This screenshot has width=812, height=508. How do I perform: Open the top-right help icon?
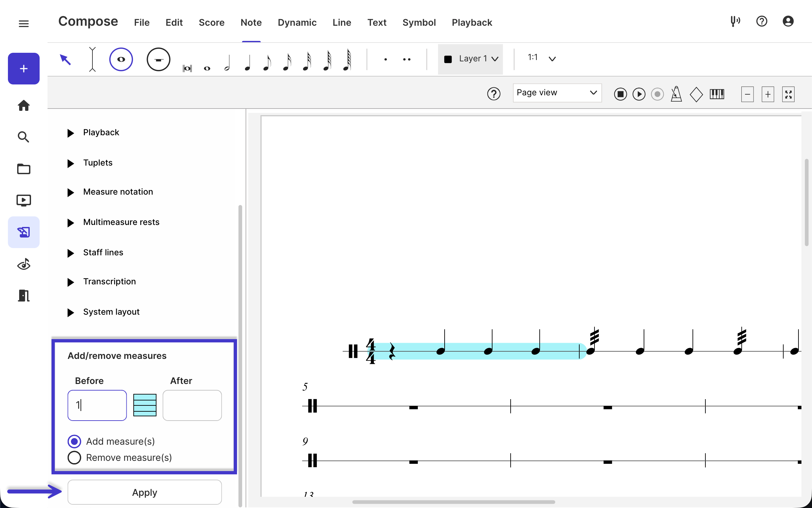coord(761,21)
